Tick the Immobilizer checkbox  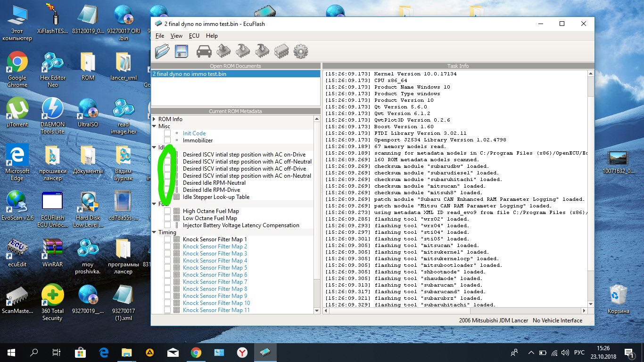pyautogui.click(x=167, y=140)
